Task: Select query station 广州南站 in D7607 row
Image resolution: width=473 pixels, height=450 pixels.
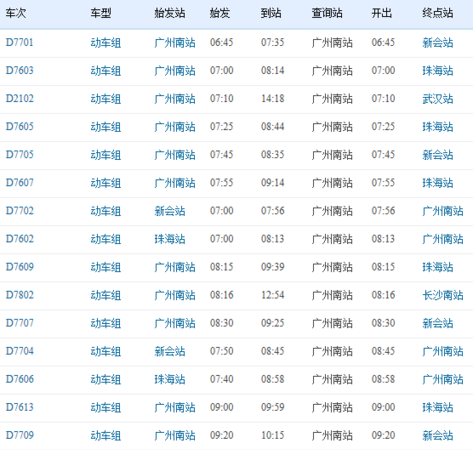Action: 332,183
